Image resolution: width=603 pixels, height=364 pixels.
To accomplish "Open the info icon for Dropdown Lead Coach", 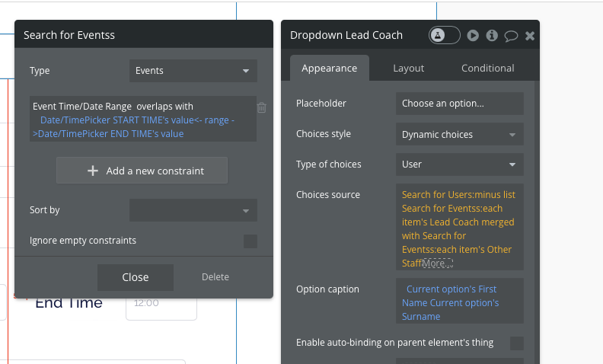I will (492, 35).
